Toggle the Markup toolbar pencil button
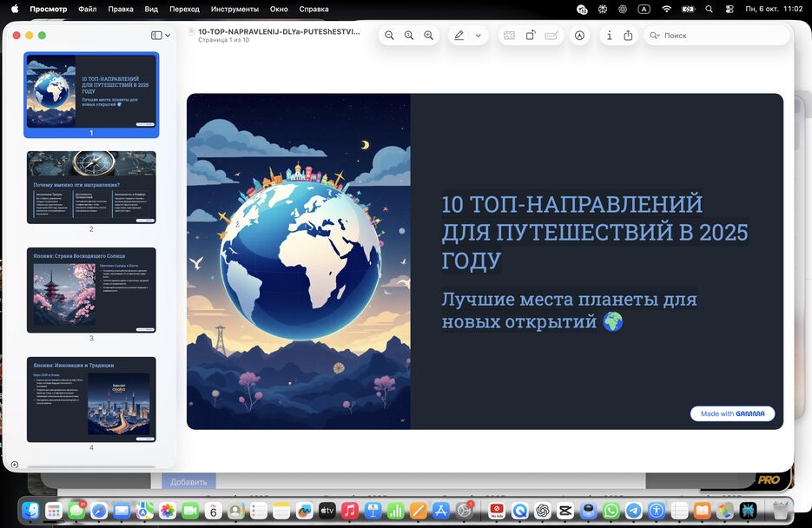 coord(578,35)
